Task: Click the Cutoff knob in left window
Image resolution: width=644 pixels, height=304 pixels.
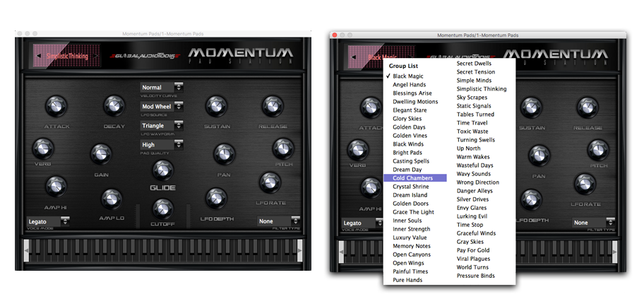Action: click(163, 209)
